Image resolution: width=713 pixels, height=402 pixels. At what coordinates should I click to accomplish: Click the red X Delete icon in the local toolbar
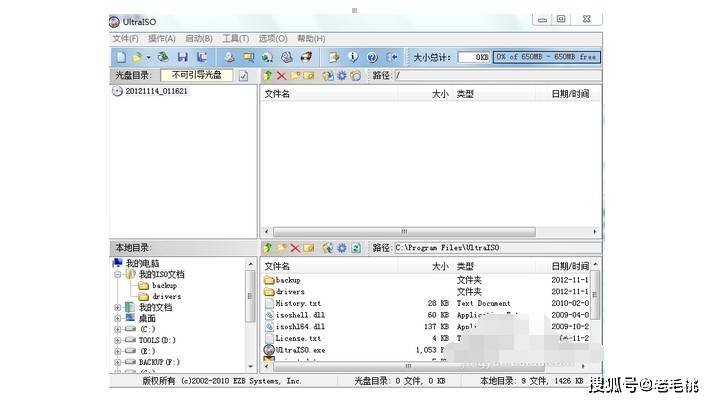pyautogui.click(x=295, y=248)
